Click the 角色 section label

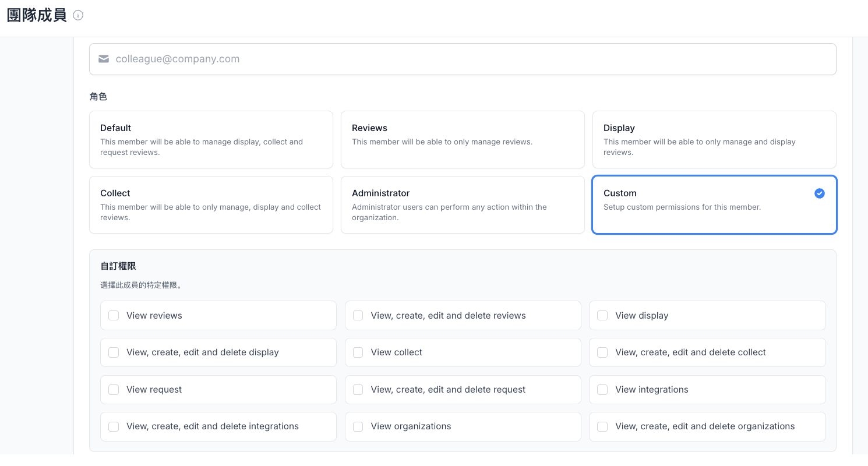click(98, 97)
